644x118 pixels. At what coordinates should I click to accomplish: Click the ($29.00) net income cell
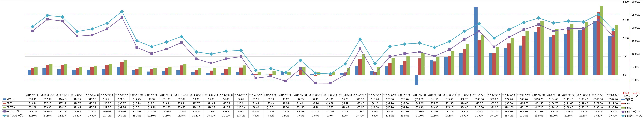(x=419, y=99)
